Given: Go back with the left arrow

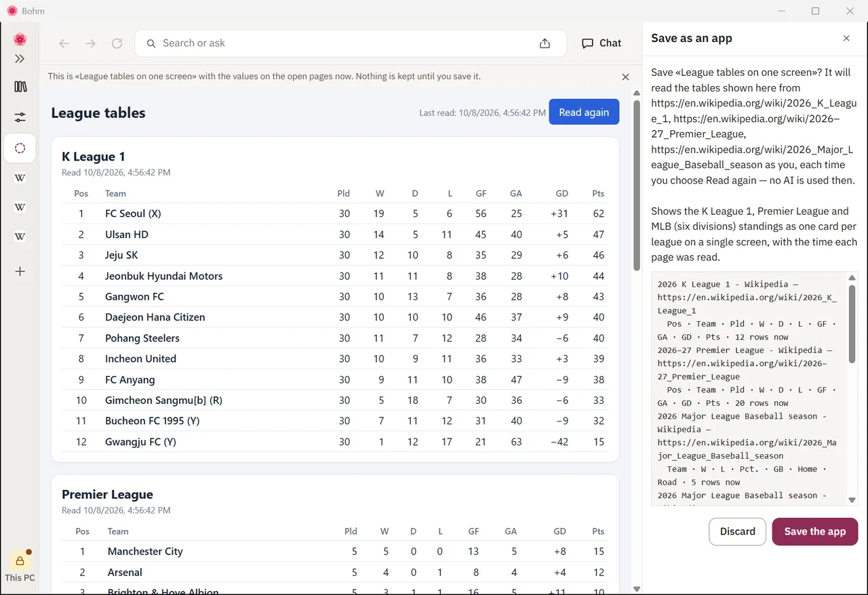Looking at the screenshot, I should (x=64, y=43).
